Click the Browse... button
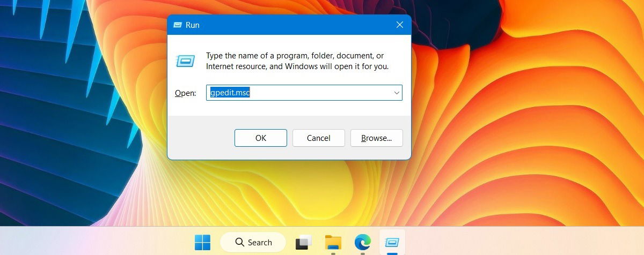644x255 pixels. click(x=376, y=138)
